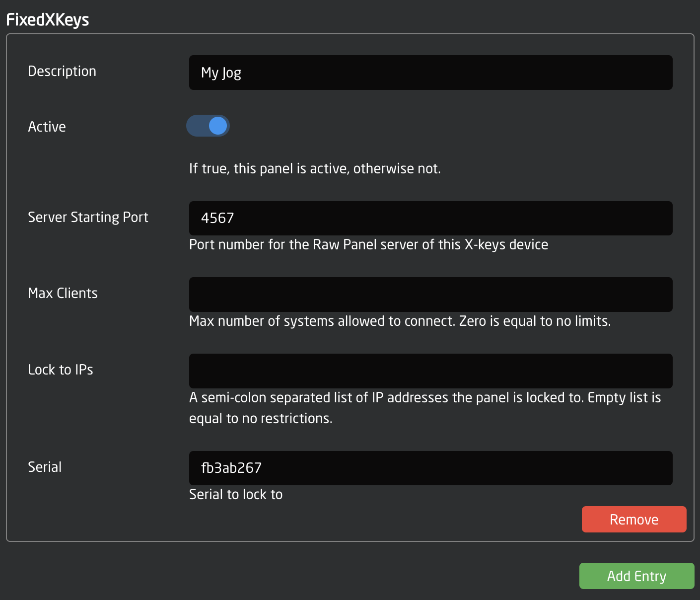
Task: Focus the empty Lock to IPs field
Action: click(431, 371)
